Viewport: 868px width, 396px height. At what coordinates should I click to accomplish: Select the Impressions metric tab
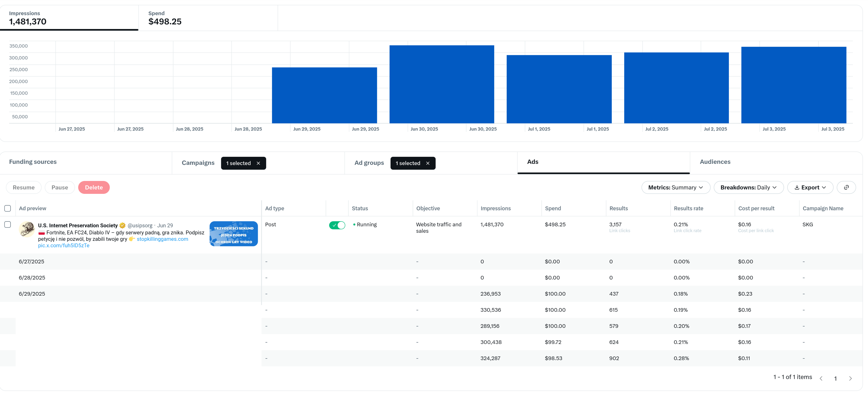tap(69, 18)
